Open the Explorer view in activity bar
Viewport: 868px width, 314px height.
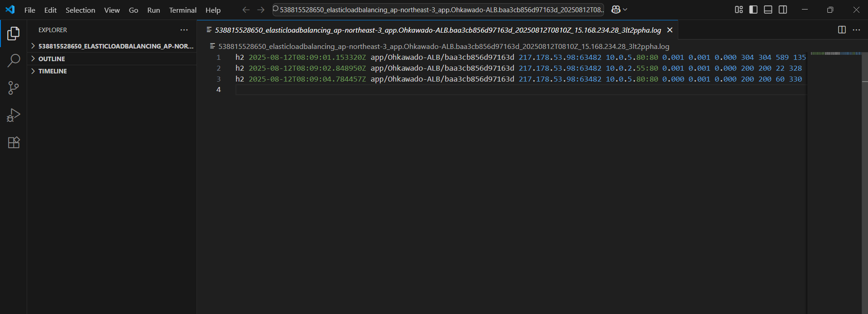pos(14,33)
